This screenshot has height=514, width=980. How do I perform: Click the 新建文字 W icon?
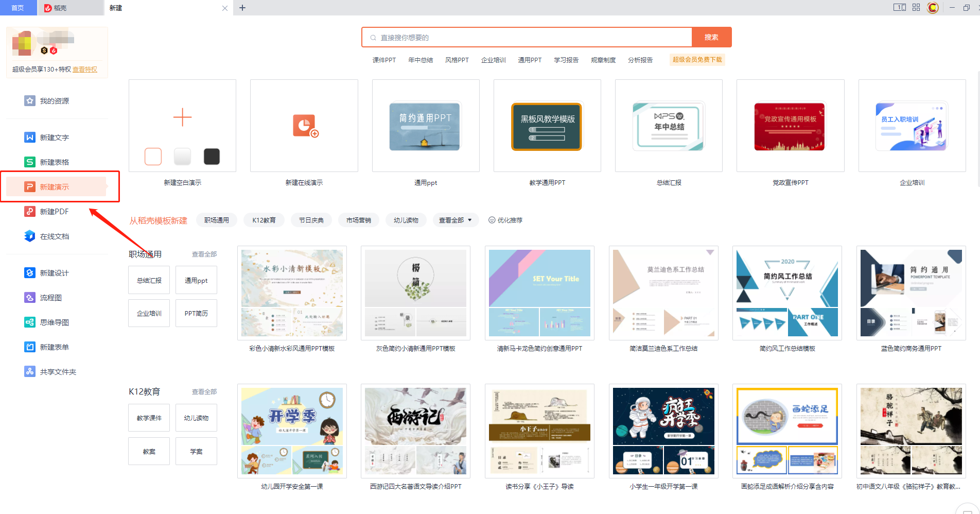[30, 137]
